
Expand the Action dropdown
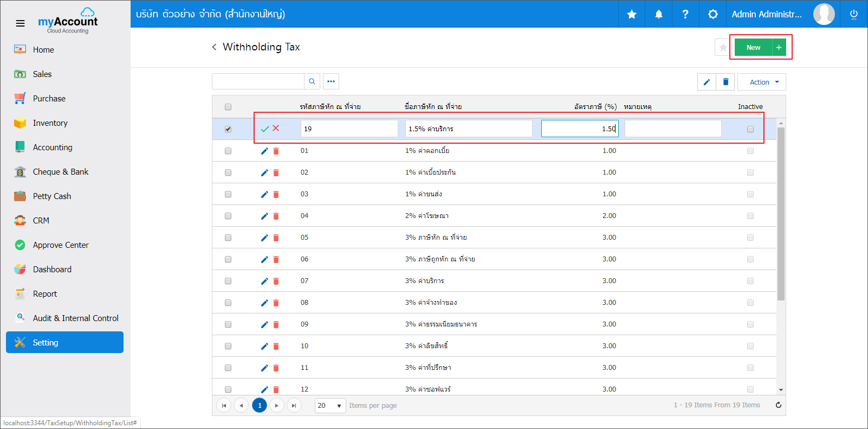click(x=762, y=82)
